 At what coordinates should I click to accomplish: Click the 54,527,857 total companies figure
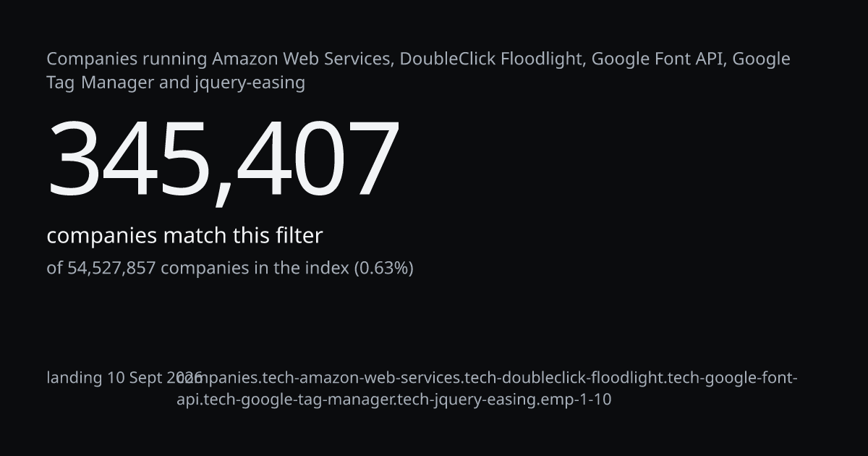[x=111, y=268]
